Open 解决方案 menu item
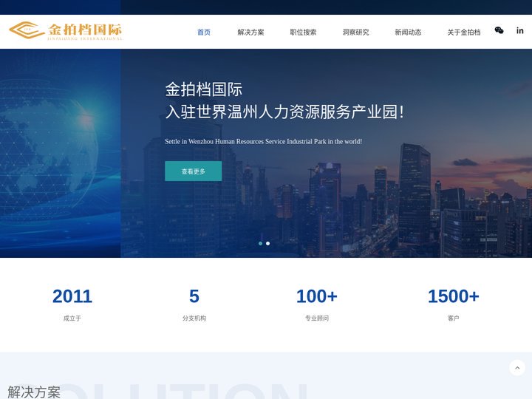 coord(250,33)
